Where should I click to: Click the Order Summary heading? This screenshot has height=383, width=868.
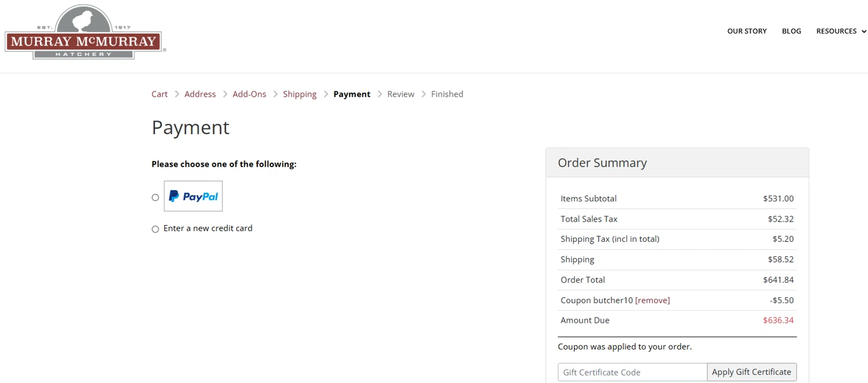click(602, 163)
